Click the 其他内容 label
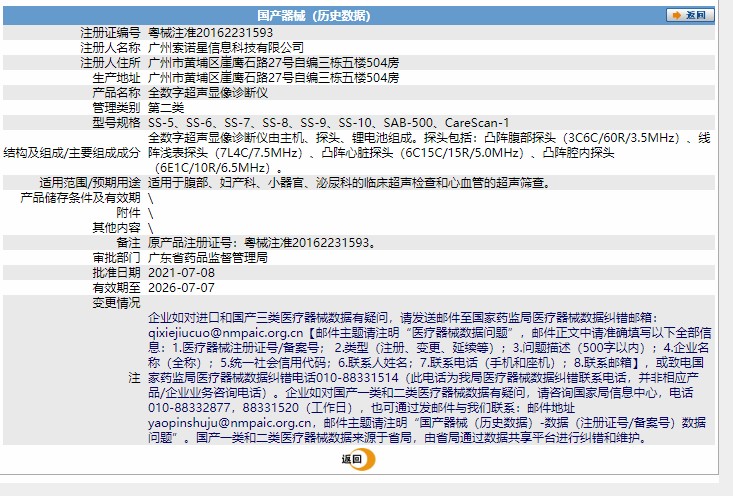733x496 pixels. (116, 227)
